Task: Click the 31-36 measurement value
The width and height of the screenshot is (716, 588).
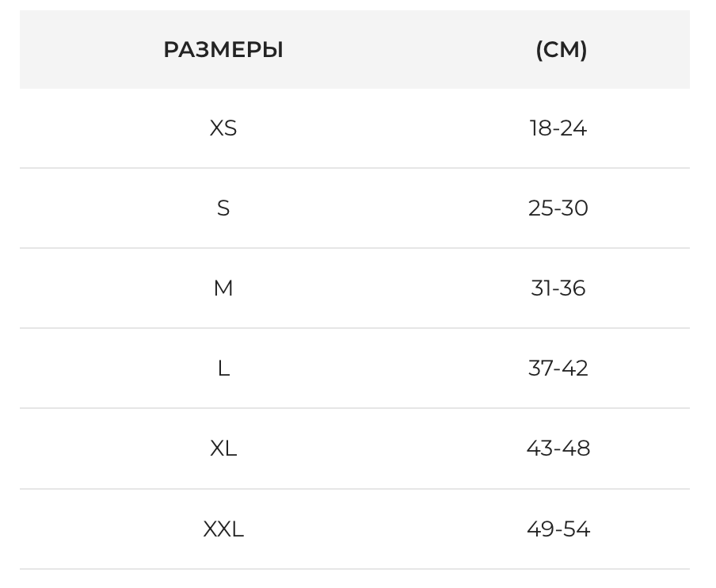Action: [558, 288]
